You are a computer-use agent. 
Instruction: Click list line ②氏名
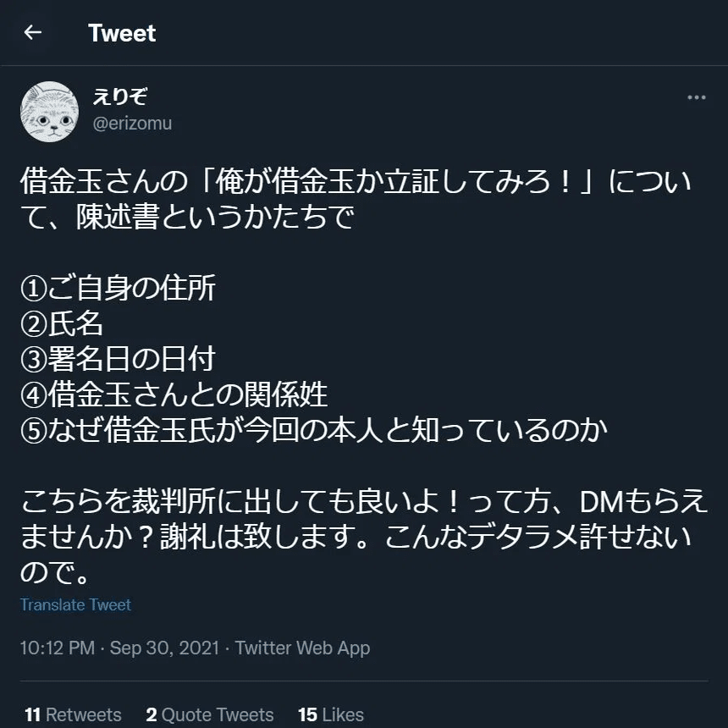tap(62, 324)
